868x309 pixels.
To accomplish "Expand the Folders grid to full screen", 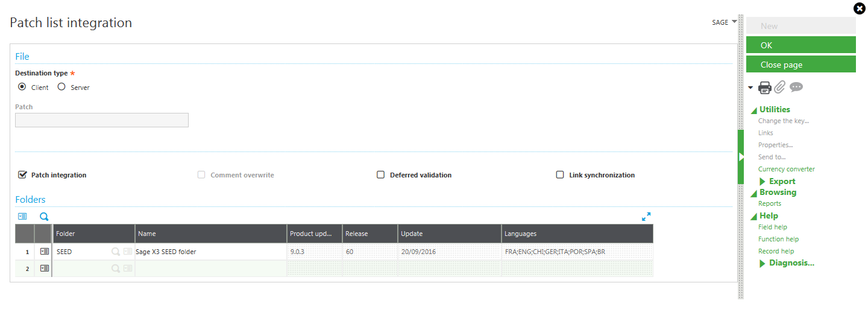I will (646, 217).
